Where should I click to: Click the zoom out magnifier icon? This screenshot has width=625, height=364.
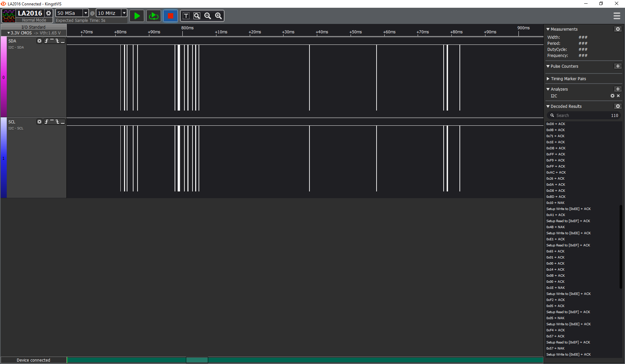208,16
